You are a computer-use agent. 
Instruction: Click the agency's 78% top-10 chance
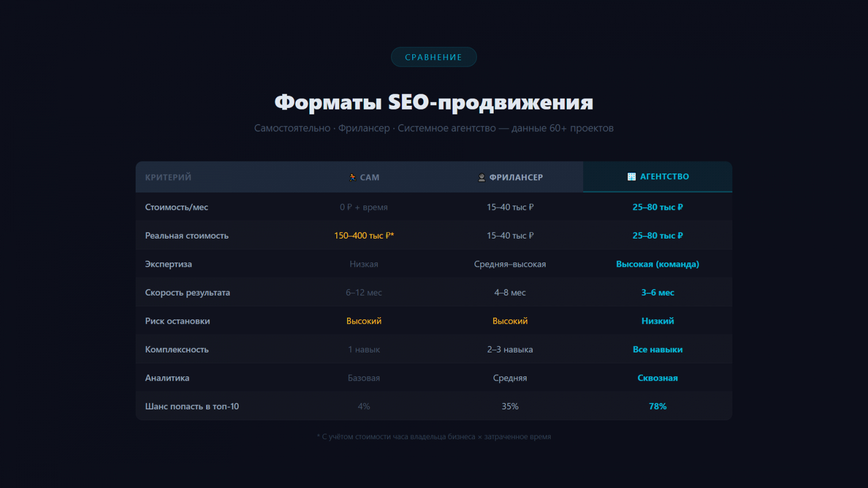pyautogui.click(x=658, y=407)
